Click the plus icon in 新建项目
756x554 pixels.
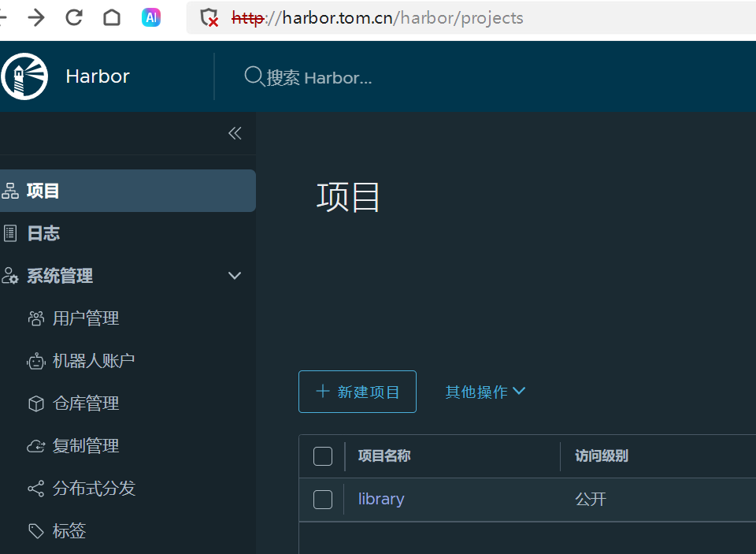point(323,391)
